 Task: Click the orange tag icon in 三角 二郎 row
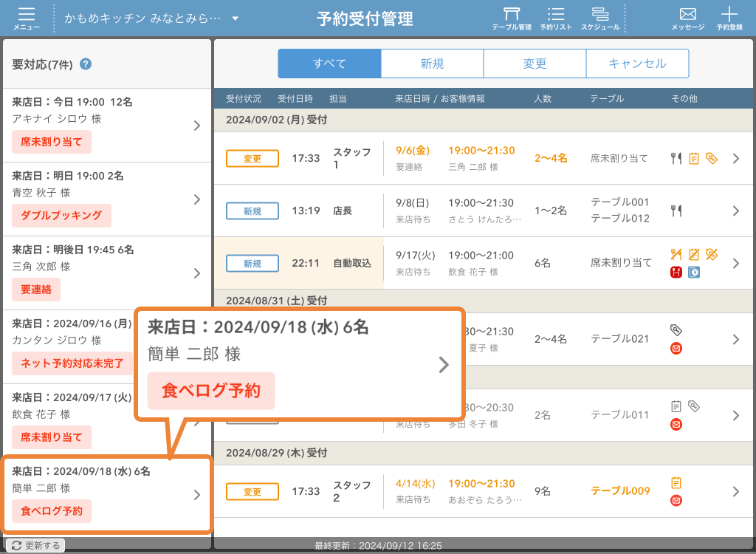click(712, 158)
